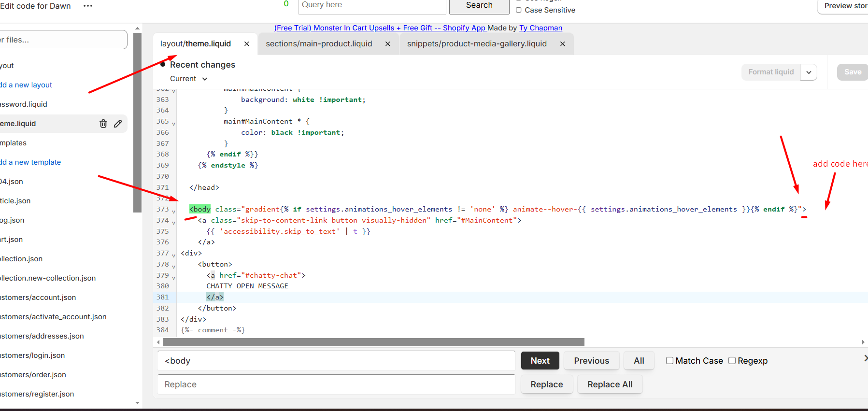The width and height of the screenshot is (868, 411).
Task: Expand the Current version dropdown
Action: point(189,79)
